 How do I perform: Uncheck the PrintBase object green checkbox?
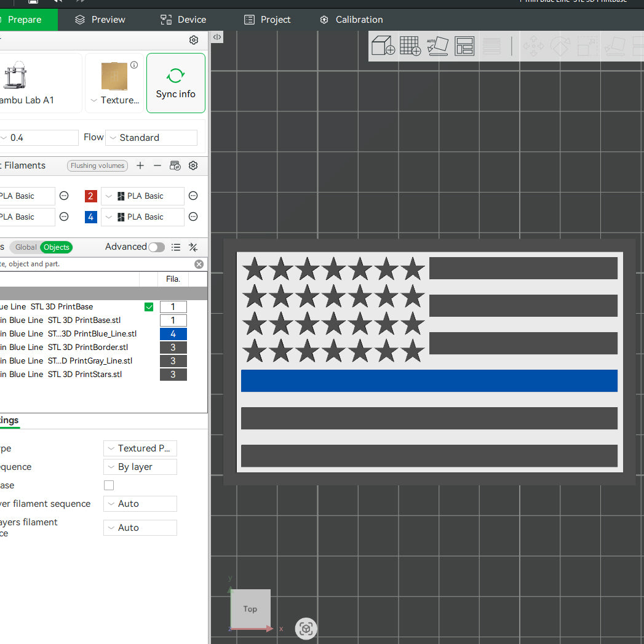point(149,307)
